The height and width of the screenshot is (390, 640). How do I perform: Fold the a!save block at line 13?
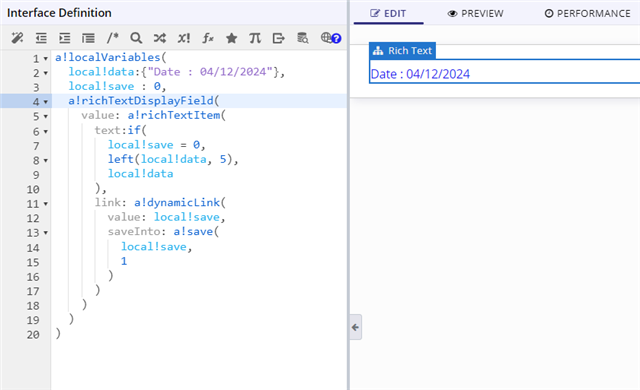[46, 233]
